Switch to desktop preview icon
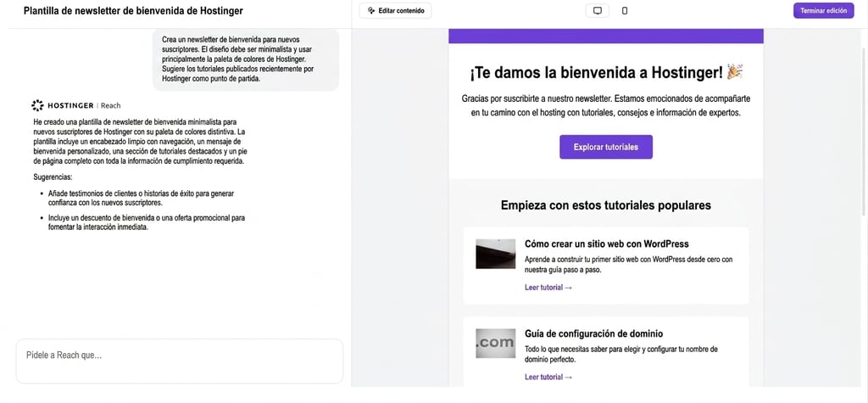 [x=598, y=10]
